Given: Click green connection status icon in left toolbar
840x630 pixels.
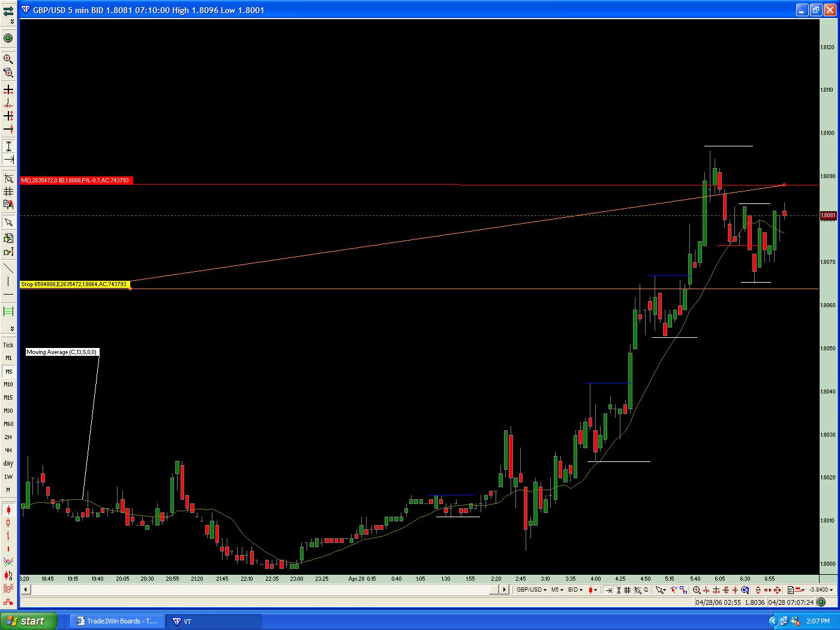Looking at the screenshot, I should coord(8,38).
